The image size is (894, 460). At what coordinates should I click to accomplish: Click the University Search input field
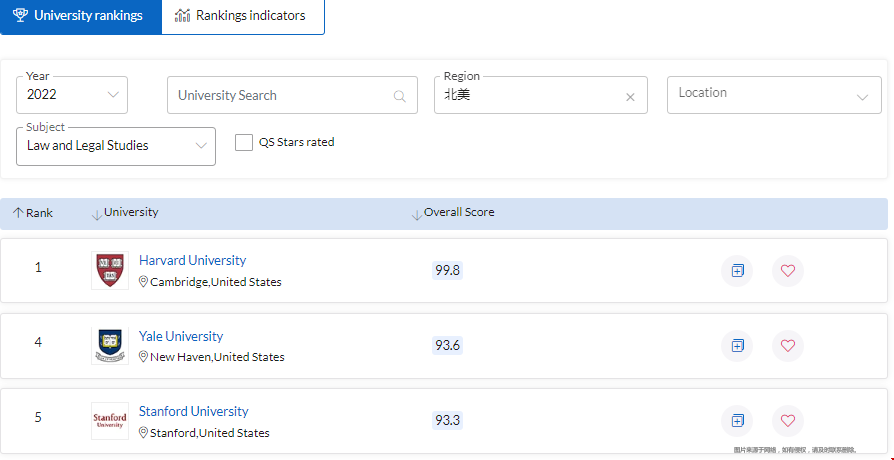coord(292,95)
